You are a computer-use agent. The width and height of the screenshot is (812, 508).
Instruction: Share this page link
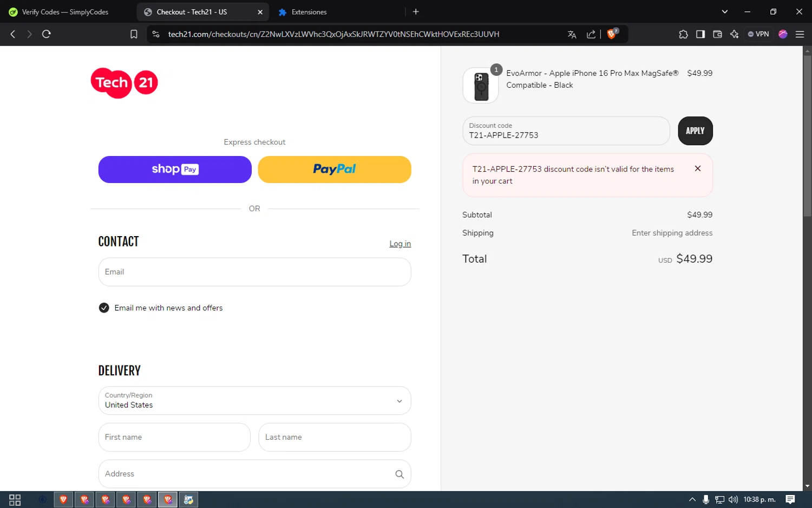pos(591,34)
